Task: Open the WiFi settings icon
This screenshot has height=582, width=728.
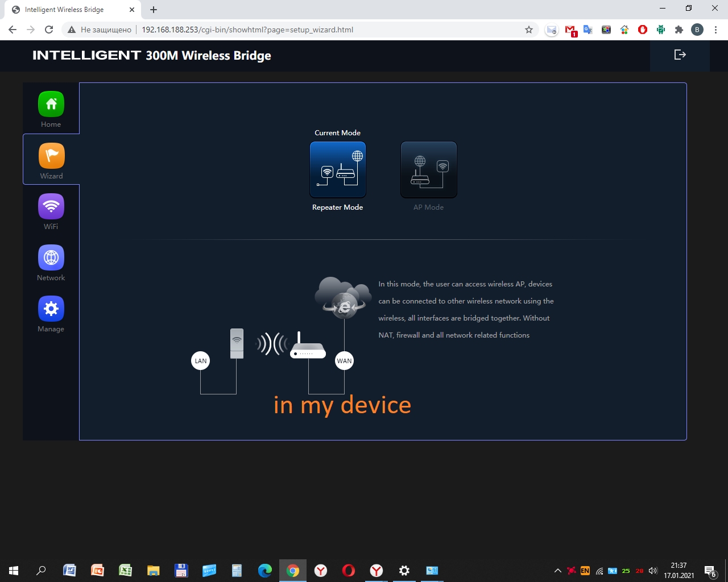Action: (x=51, y=207)
